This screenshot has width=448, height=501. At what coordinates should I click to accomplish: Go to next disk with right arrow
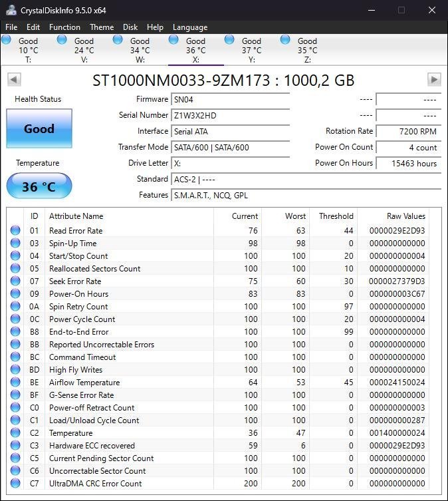coord(434,80)
